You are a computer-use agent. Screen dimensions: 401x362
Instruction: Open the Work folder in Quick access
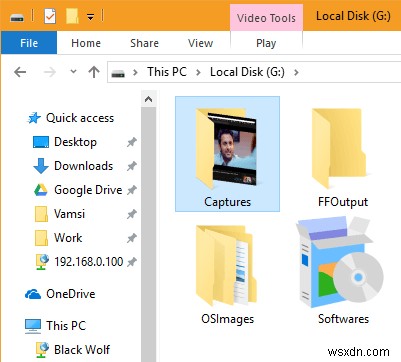[68, 238]
